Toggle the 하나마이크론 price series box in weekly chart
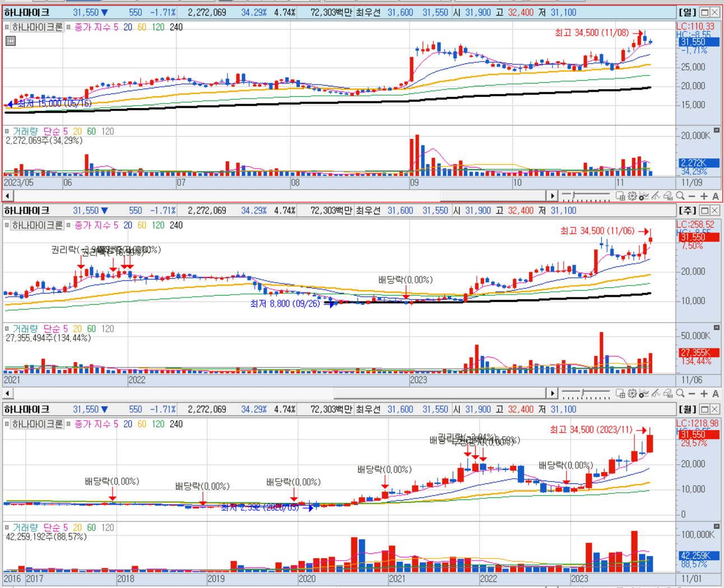This screenshot has width=724, height=588. [7, 225]
